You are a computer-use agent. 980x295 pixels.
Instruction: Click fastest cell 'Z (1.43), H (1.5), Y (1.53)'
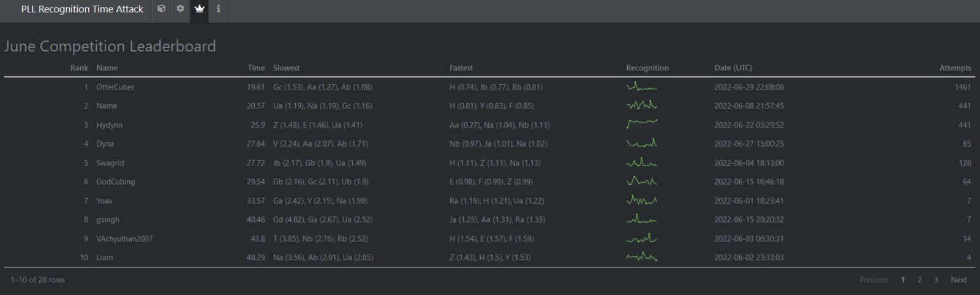pos(490,258)
